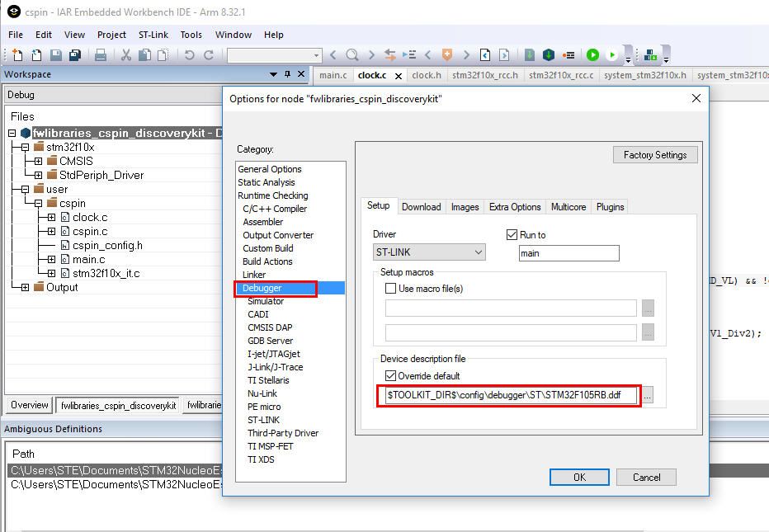Select General Options category
This screenshot has width=769, height=532.
[x=270, y=168]
